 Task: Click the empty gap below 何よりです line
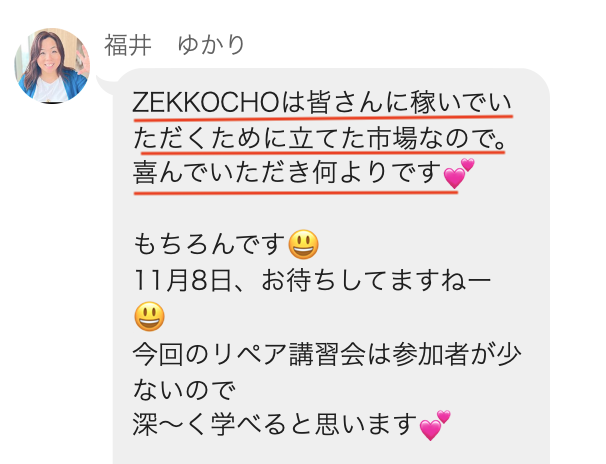click(x=330, y=211)
